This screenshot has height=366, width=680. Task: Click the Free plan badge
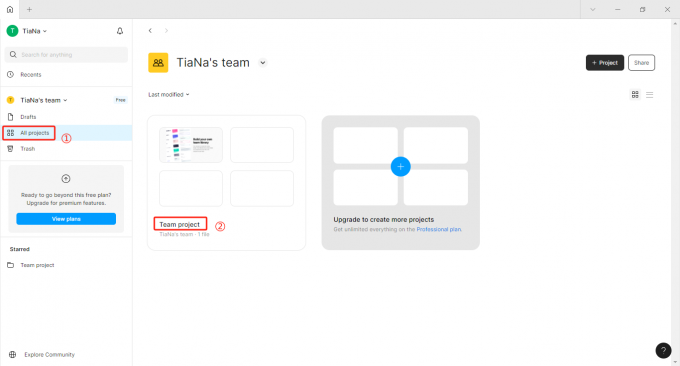point(120,100)
